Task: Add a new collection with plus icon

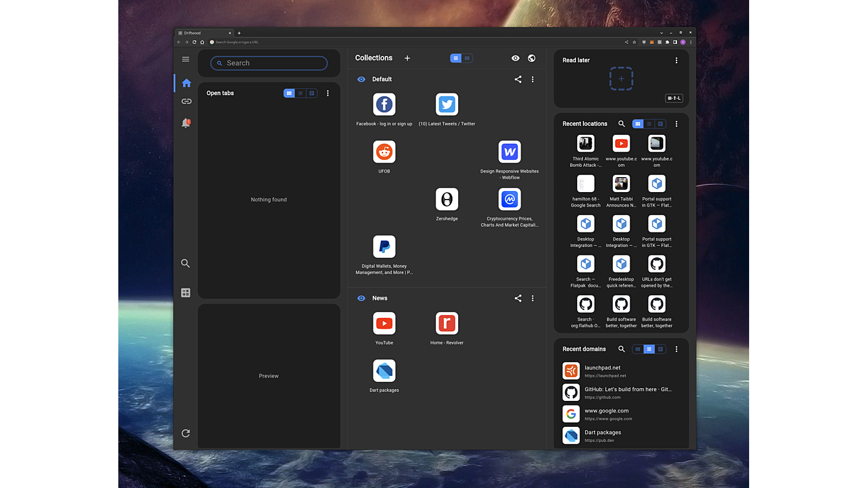Action: click(407, 58)
